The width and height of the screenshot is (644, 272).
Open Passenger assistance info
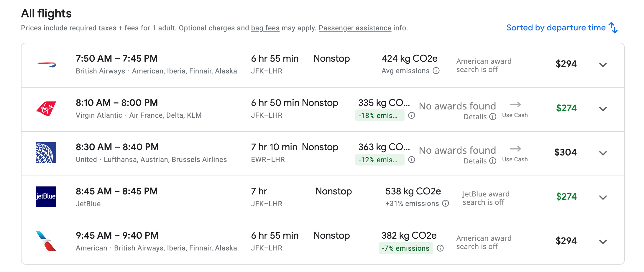(354, 28)
